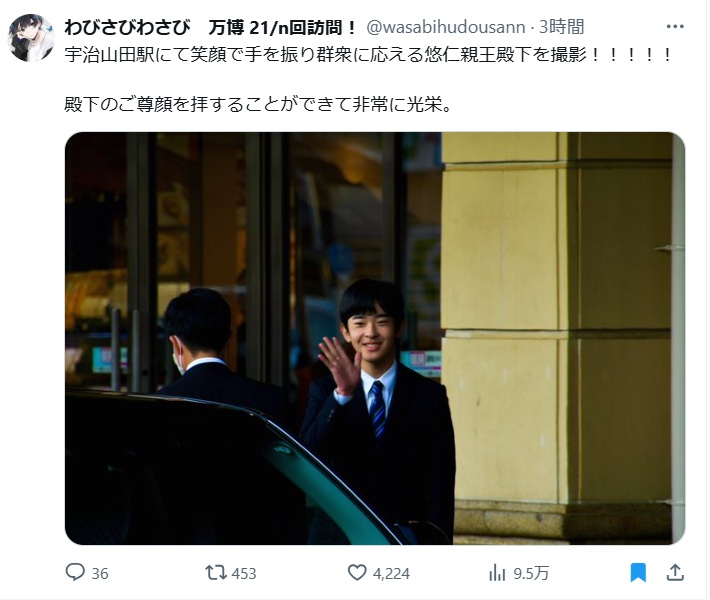Click the second paragraph starting 殿下のご尊顔
The image size is (710, 600).
tap(258, 105)
